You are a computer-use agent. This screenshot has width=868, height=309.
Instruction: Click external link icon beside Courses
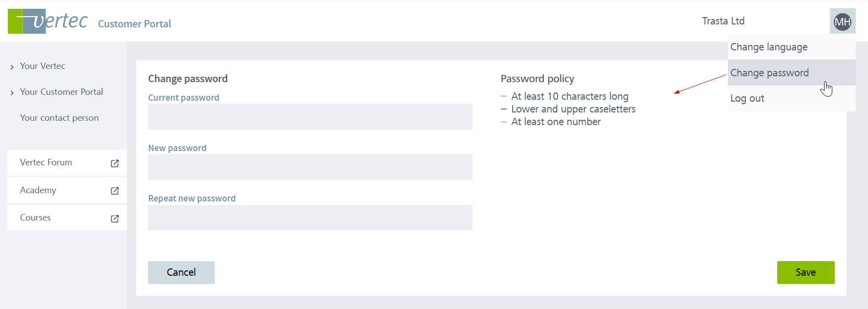(x=115, y=219)
